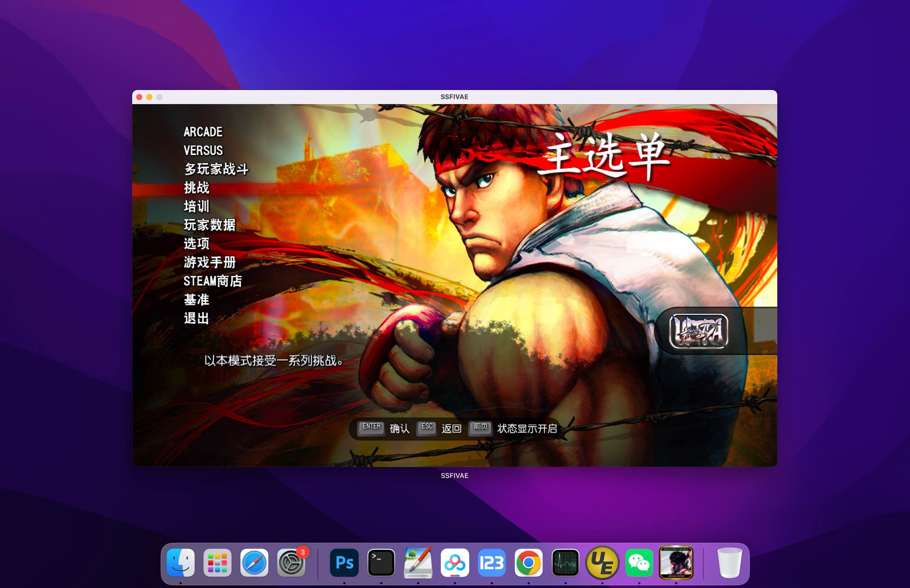Click description text 以本模式接受一系列挑战。
The width and height of the screenshot is (910, 588).
coord(274,360)
